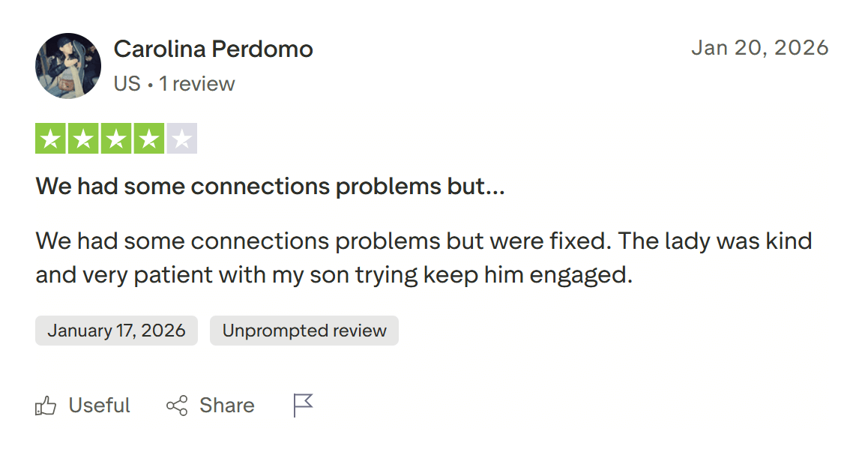This screenshot has height=458, width=868.
Task: Open Carolina Perdomo's profile picture
Action: (68, 66)
